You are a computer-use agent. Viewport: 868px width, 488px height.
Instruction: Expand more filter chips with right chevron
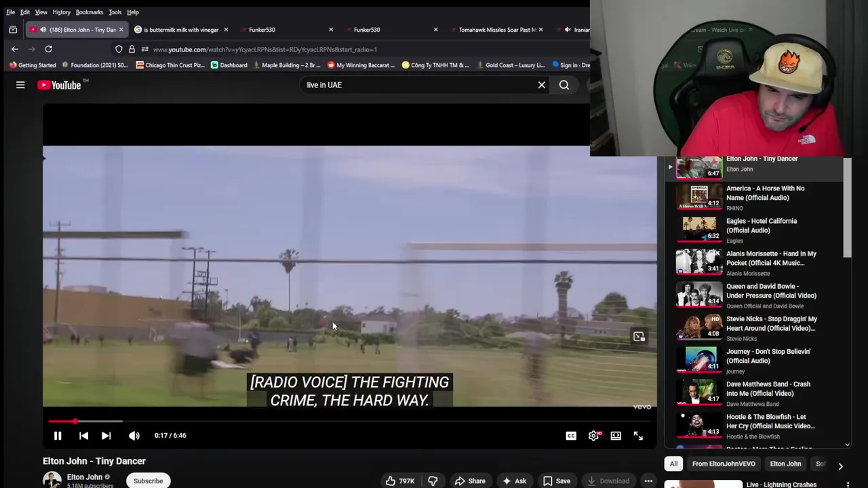(840, 466)
